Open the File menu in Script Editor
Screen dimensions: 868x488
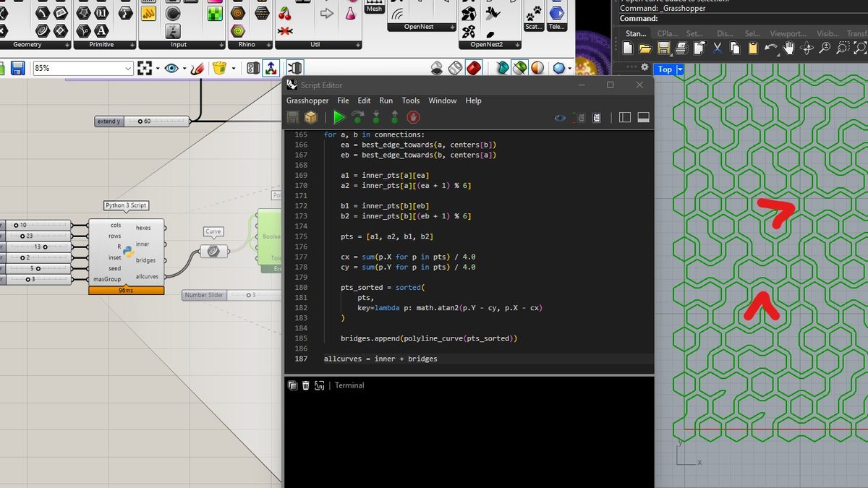tap(343, 100)
